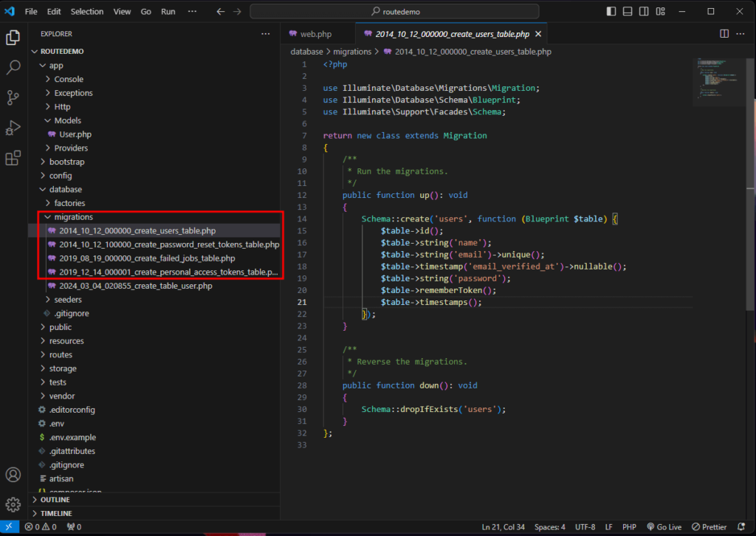Open the Manage gear icon
The height and width of the screenshot is (536, 756).
[13, 505]
